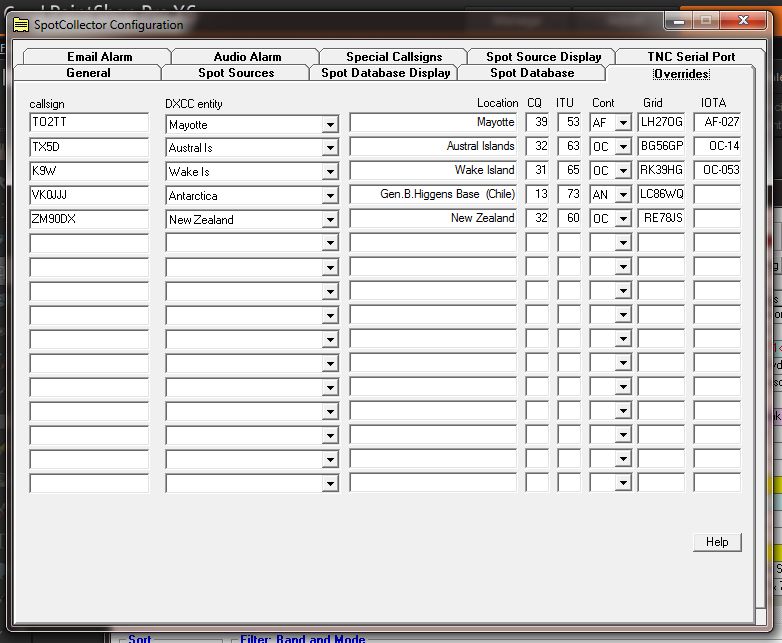Click the SpotCollector Configuration title bar icon
This screenshot has width=782, height=643.
tap(20, 24)
